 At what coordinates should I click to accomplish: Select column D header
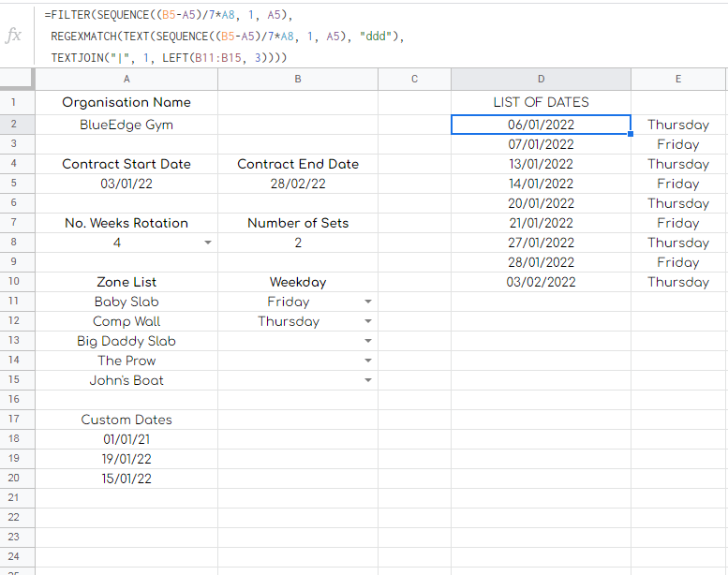(541, 79)
